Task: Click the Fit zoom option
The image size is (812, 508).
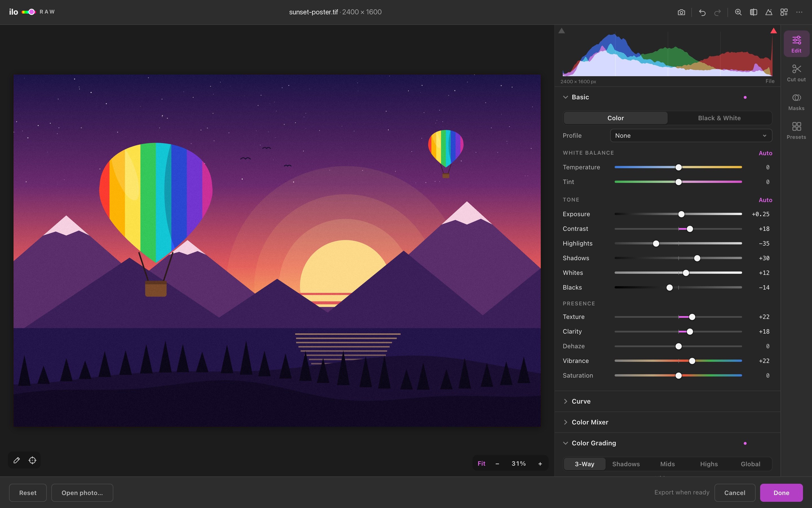Action: 482,464
